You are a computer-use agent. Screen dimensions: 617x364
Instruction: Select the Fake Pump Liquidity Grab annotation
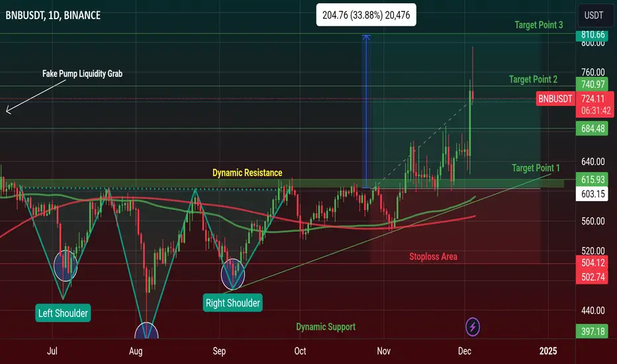[82, 73]
